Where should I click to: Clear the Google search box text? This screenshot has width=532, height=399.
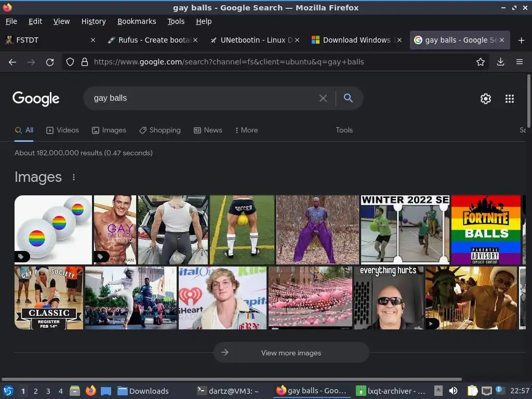[x=323, y=98]
